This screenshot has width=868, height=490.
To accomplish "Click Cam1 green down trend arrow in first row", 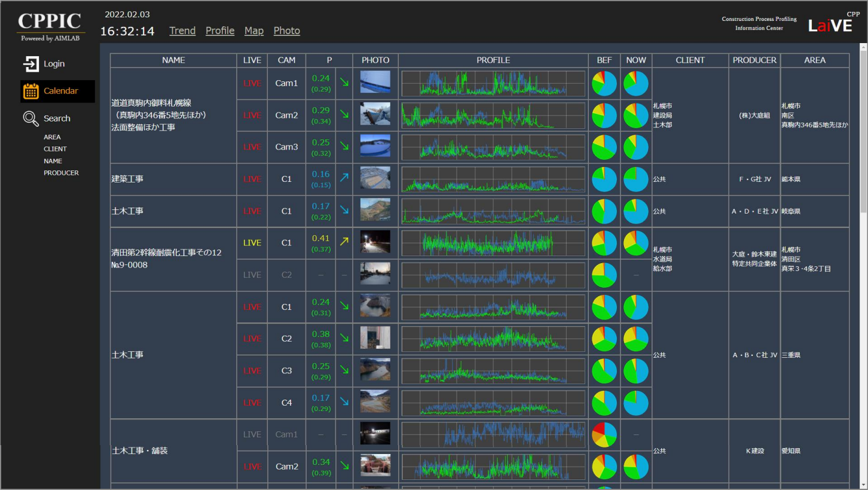I will (x=344, y=83).
